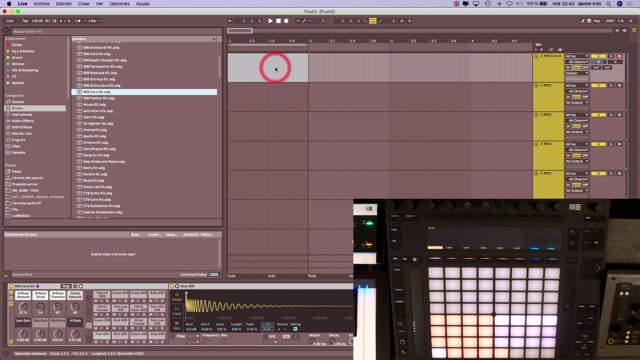This screenshot has width=640, height=360.
Task: Open the Ver menu
Action: pyautogui.click(x=99, y=4)
